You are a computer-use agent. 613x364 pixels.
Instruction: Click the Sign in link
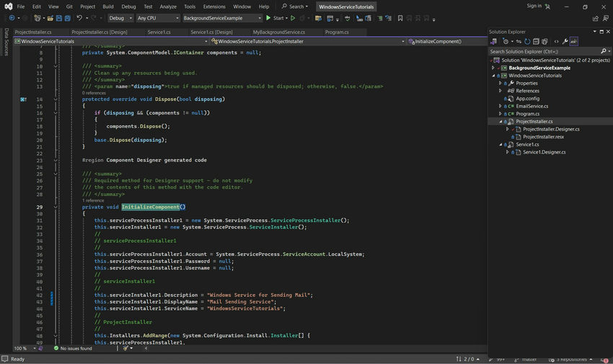(534, 6)
